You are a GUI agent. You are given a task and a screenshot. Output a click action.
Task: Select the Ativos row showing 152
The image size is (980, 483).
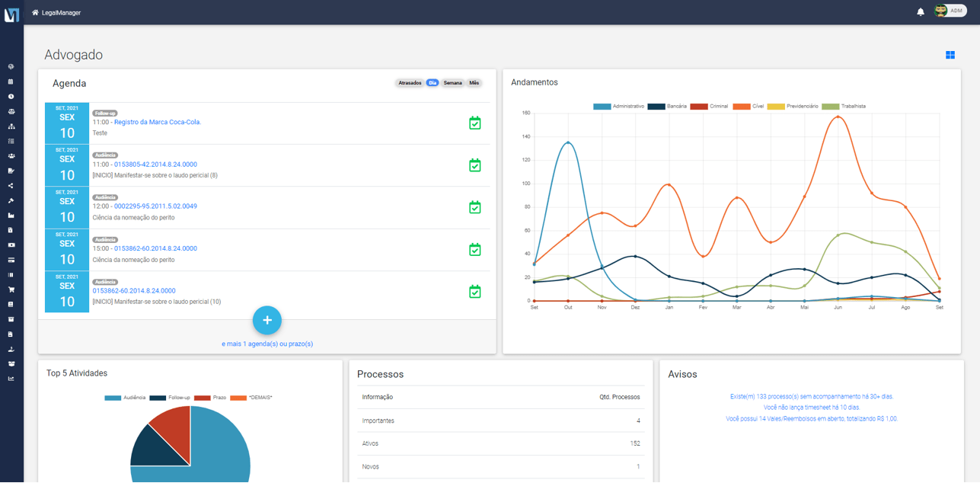[x=501, y=443]
